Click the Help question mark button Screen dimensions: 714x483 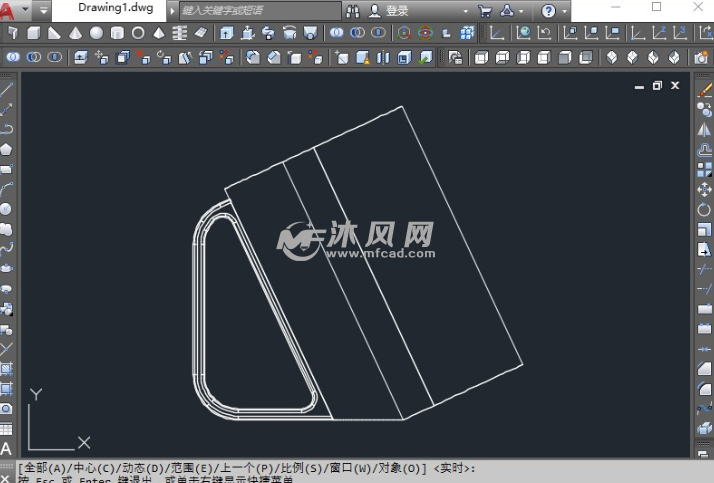(x=549, y=11)
